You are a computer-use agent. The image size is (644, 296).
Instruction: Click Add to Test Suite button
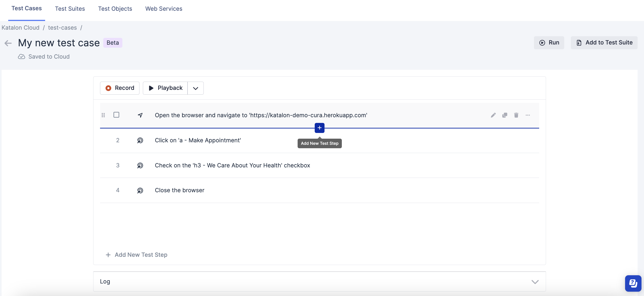(x=604, y=42)
